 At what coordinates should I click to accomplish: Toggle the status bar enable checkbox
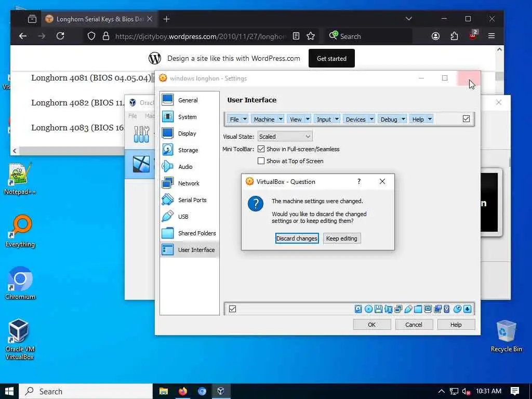click(x=232, y=309)
